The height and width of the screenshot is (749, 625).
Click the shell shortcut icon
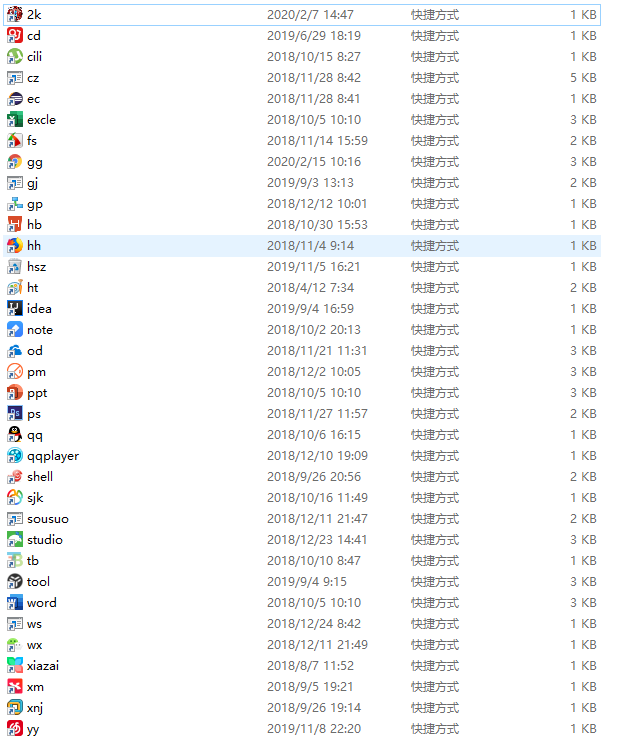pos(15,477)
